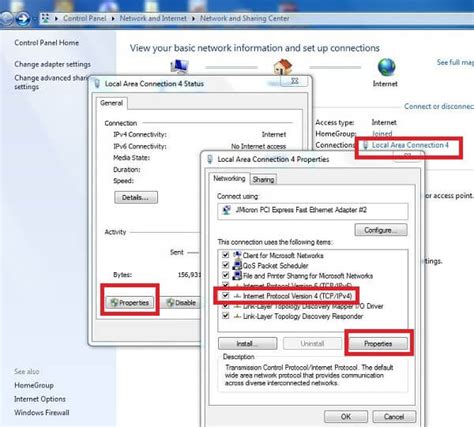Toggle Internet Protocol Version 4 checkbox
The height and width of the screenshot is (427, 474).
226,296
